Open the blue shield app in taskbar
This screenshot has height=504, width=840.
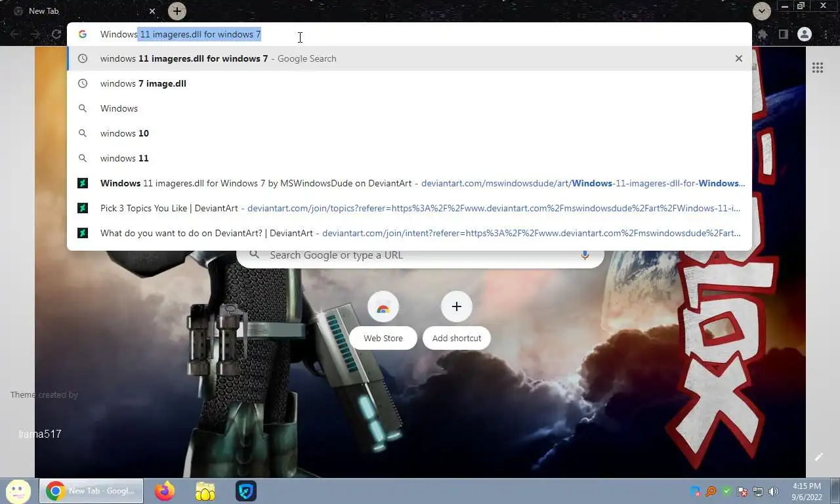click(246, 491)
